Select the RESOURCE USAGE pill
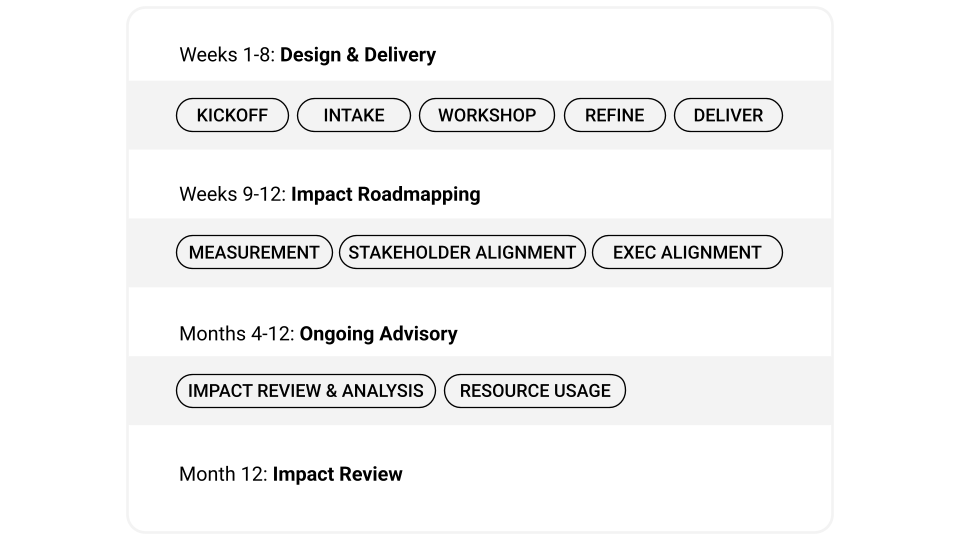 pos(535,391)
